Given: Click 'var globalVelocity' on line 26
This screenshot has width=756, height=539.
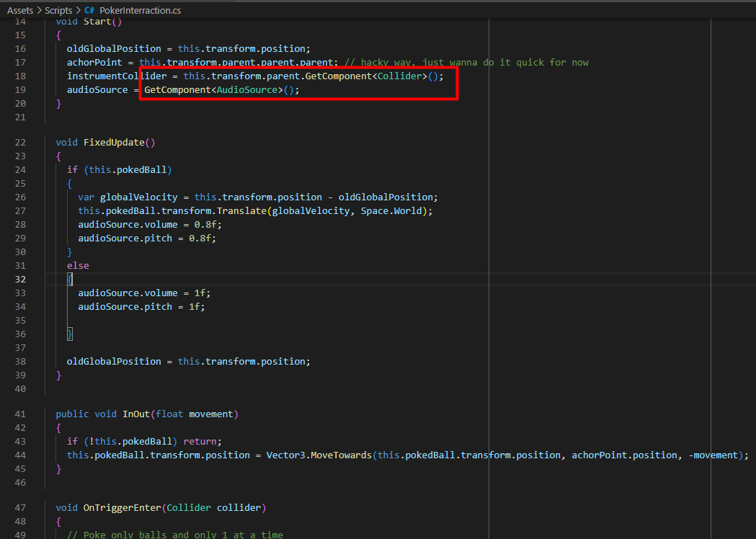Looking at the screenshot, I should (128, 197).
